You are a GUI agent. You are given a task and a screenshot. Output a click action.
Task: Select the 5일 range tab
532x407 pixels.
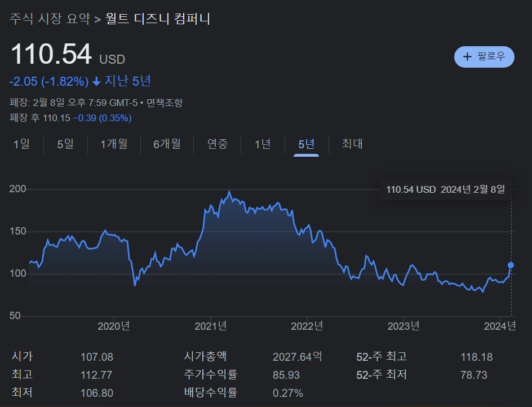(x=65, y=144)
